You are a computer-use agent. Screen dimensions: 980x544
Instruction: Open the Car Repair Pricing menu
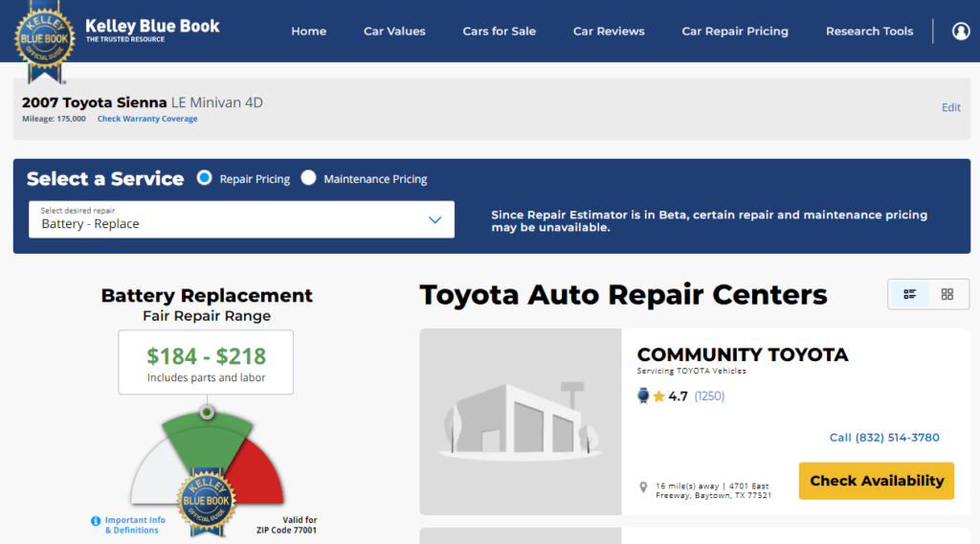pos(735,32)
